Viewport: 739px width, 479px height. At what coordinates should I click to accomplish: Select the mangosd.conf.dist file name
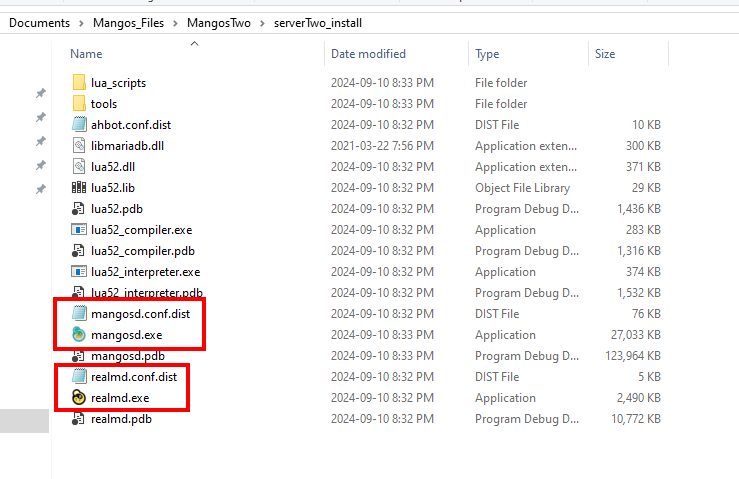click(x=140, y=314)
